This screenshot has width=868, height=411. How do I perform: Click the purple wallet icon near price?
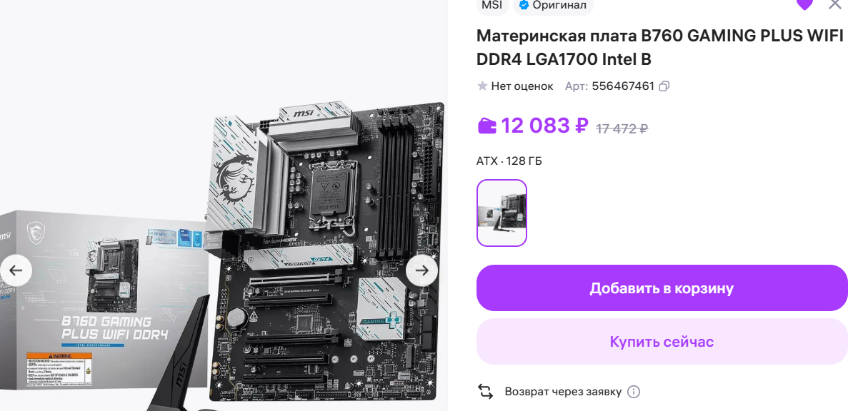pyautogui.click(x=487, y=126)
